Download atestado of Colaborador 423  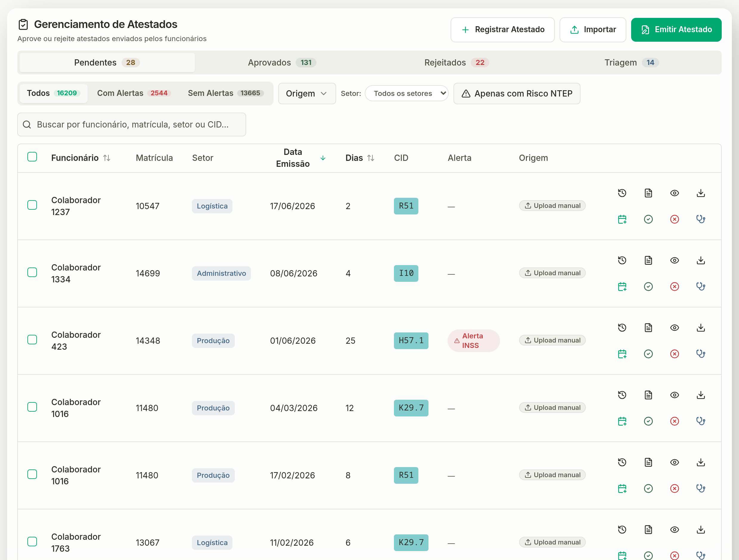[x=701, y=328]
